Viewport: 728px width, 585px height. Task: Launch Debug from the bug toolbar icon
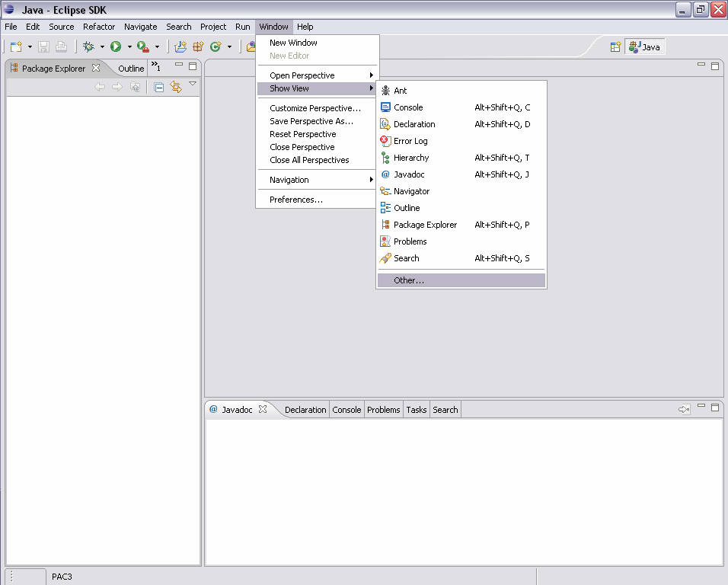pos(88,47)
